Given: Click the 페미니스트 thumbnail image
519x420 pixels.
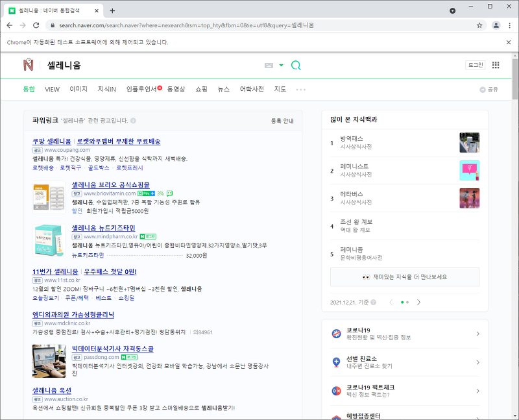Looking at the screenshot, I should coord(469,170).
